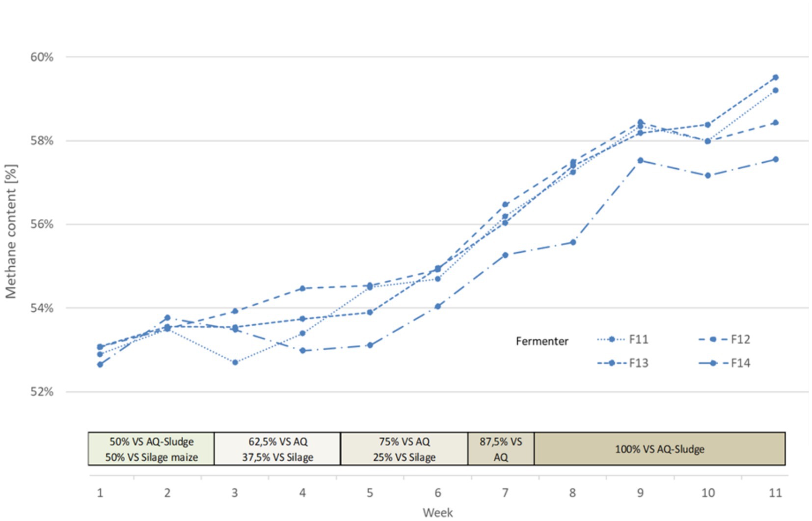Click the F14 data point at week 9

pos(640,160)
